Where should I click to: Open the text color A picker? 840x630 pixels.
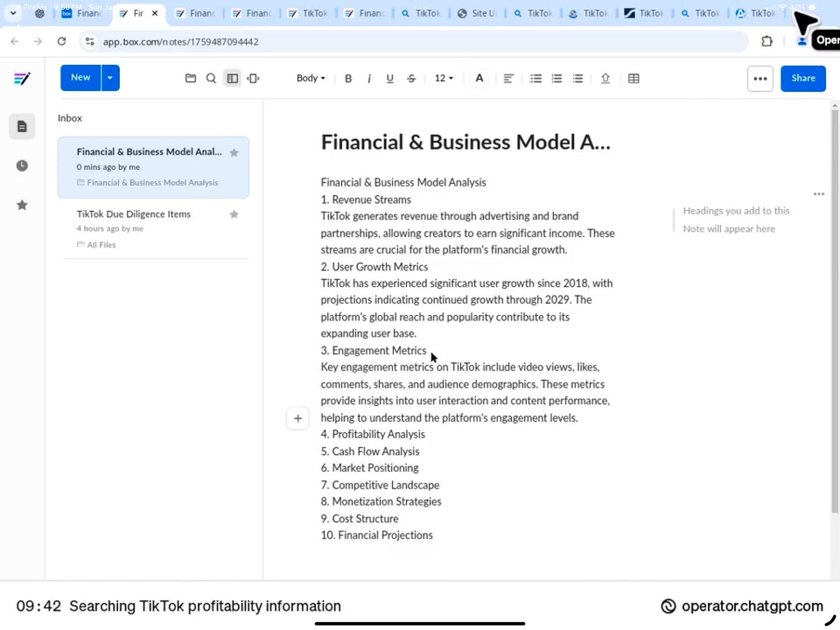(479, 78)
